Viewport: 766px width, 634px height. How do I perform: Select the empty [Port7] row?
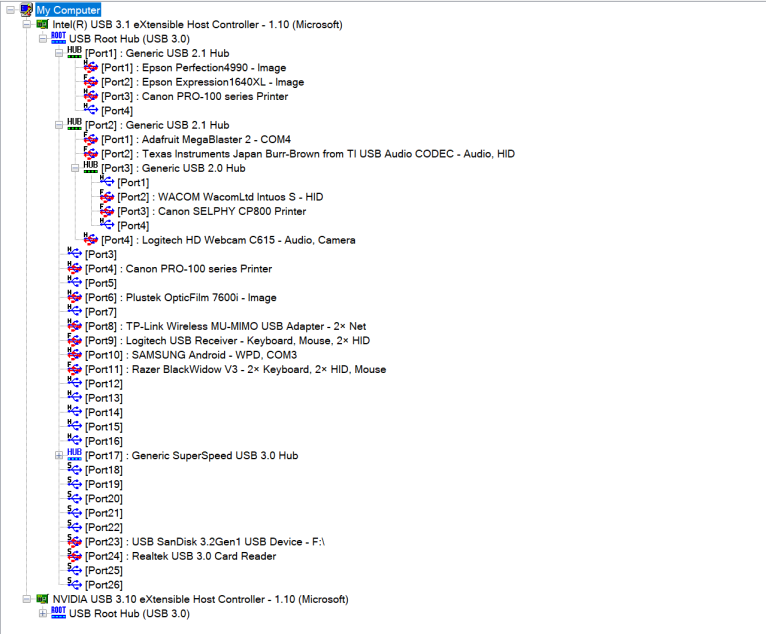101,312
